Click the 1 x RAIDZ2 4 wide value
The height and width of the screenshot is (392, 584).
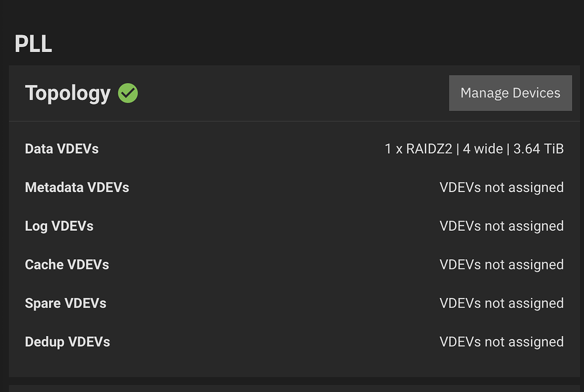pyautogui.click(x=474, y=149)
